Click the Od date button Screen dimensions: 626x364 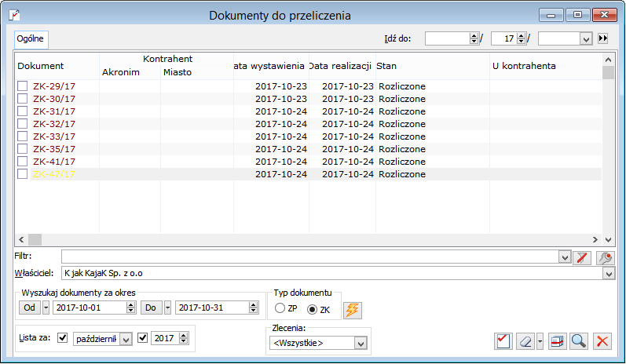[x=30, y=308]
